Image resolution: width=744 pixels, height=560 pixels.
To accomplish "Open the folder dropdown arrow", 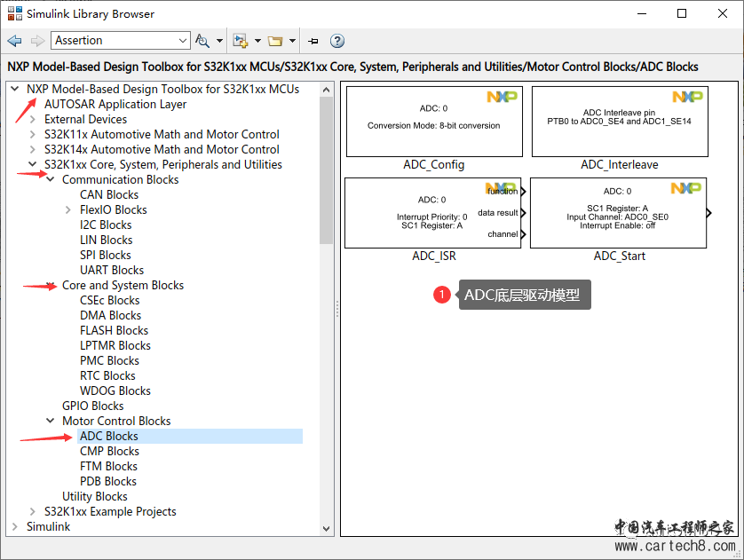I will pos(292,41).
